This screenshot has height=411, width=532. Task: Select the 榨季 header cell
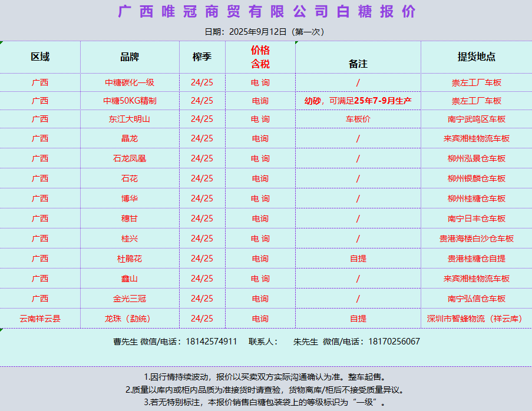pos(201,57)
